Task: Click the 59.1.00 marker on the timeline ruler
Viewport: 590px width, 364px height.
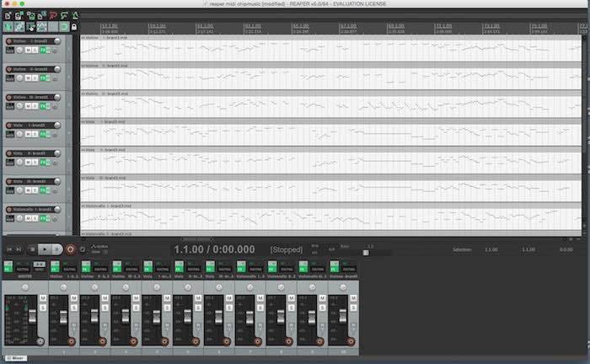Action: [158, 26]
